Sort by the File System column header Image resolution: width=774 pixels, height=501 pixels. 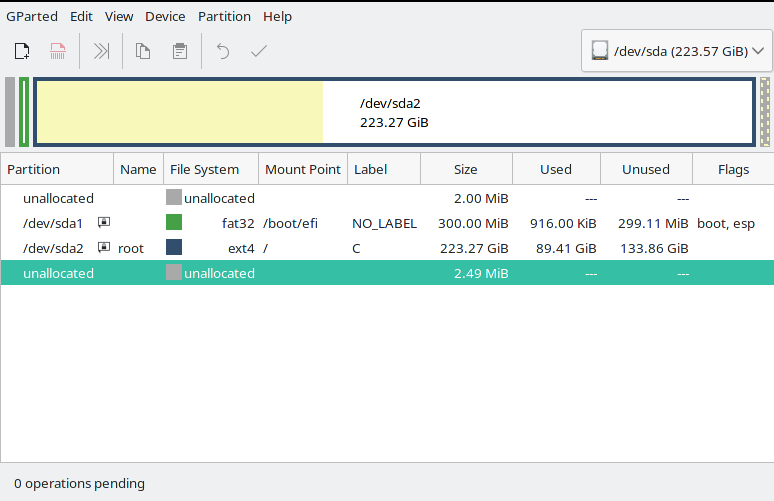click(204, 169)
